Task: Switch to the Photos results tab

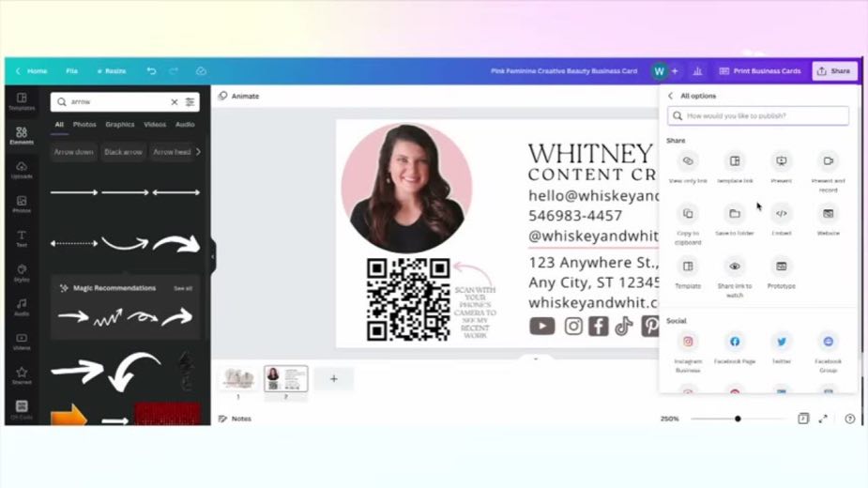Action: tap(84, 125)
